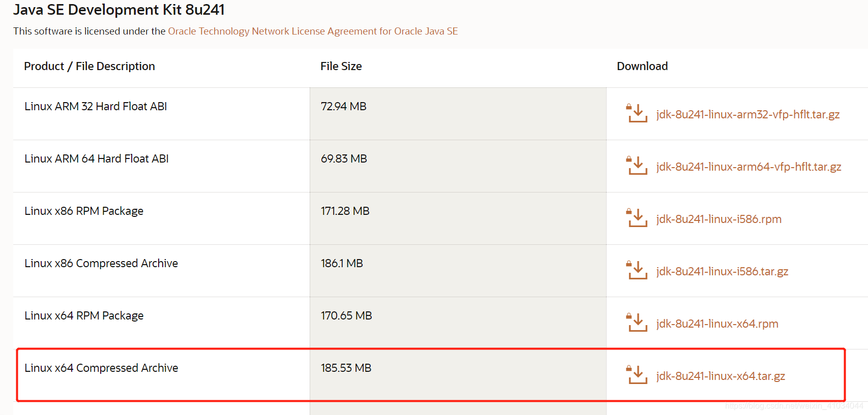Click the jdk-8u241-linux-x64.tar.gz link
The width and height of the screenshot is (868, 415).
pos(721,376)
